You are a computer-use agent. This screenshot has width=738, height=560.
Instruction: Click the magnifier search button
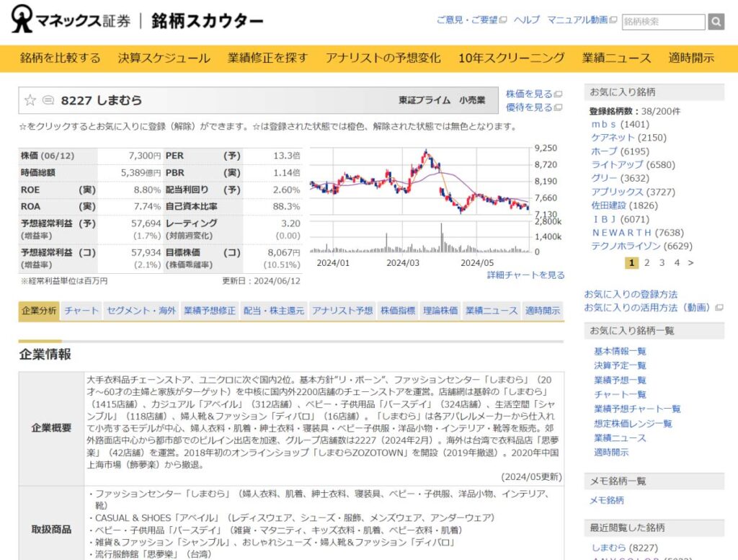716,22
